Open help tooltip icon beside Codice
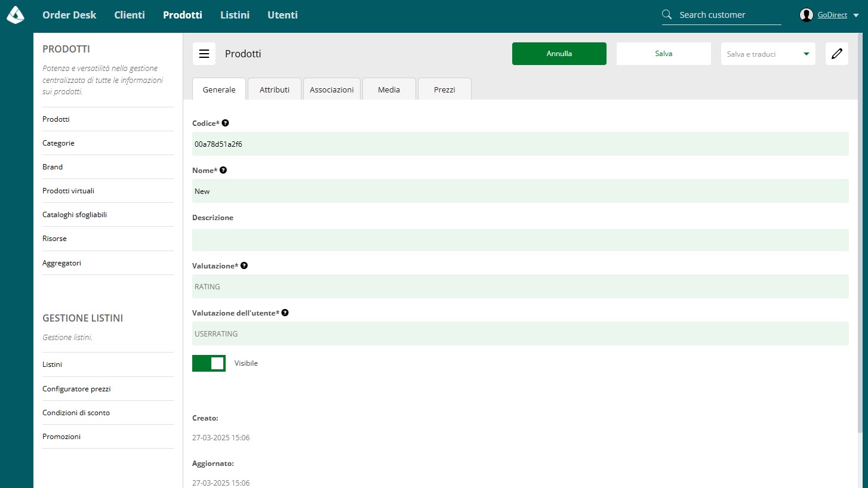868x488 pixels. pyautogui.click(x=225, y=123)
